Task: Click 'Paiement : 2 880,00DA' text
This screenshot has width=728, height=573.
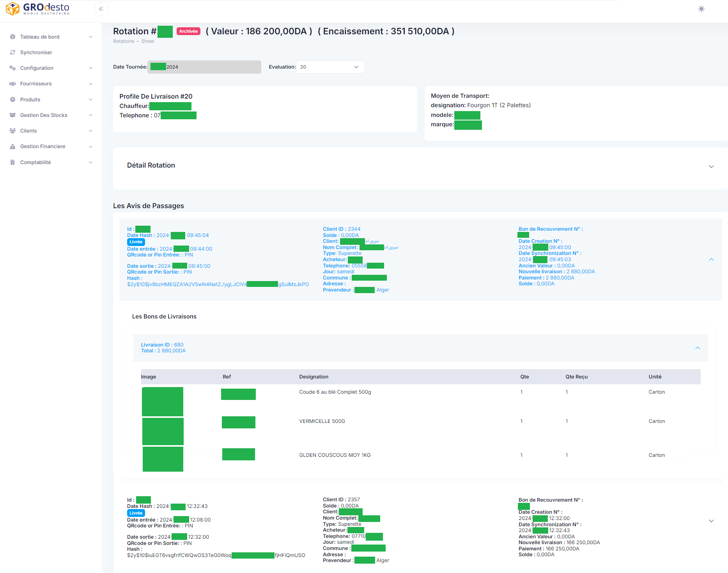Action: tap(546, 278)
